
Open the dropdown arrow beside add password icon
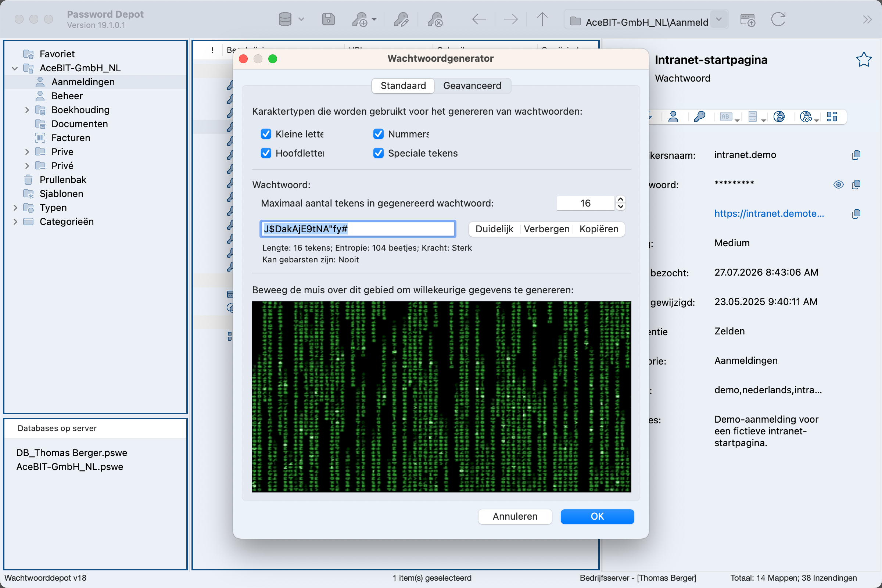(374, 19)
